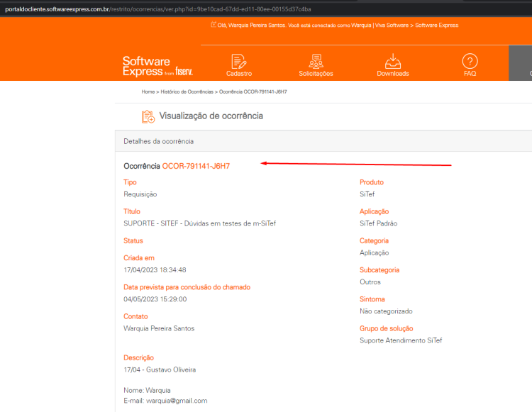The width and height of the screenshot is (532, 412).
Task: Click the Status field label
Action: coord(133,241)
